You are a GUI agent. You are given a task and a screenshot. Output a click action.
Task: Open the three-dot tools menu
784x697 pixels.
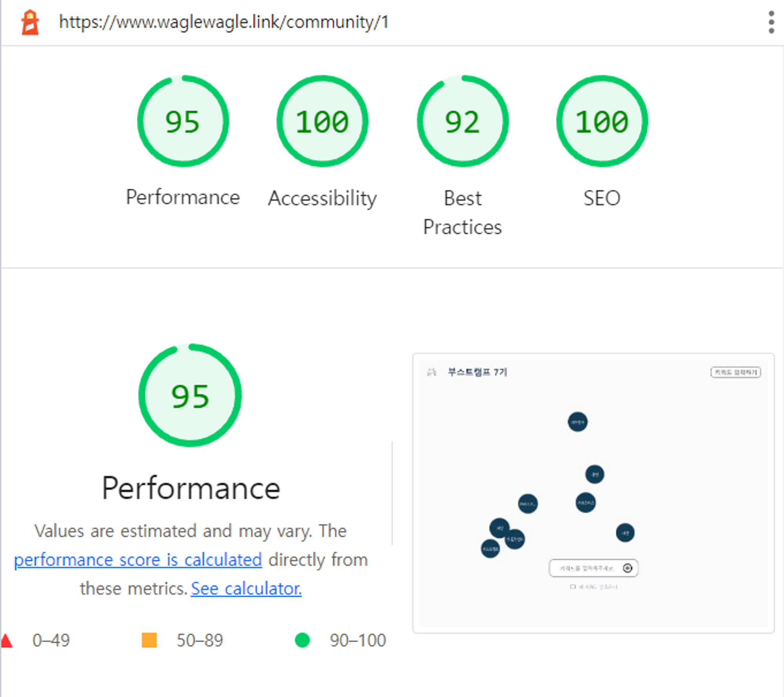771,22
